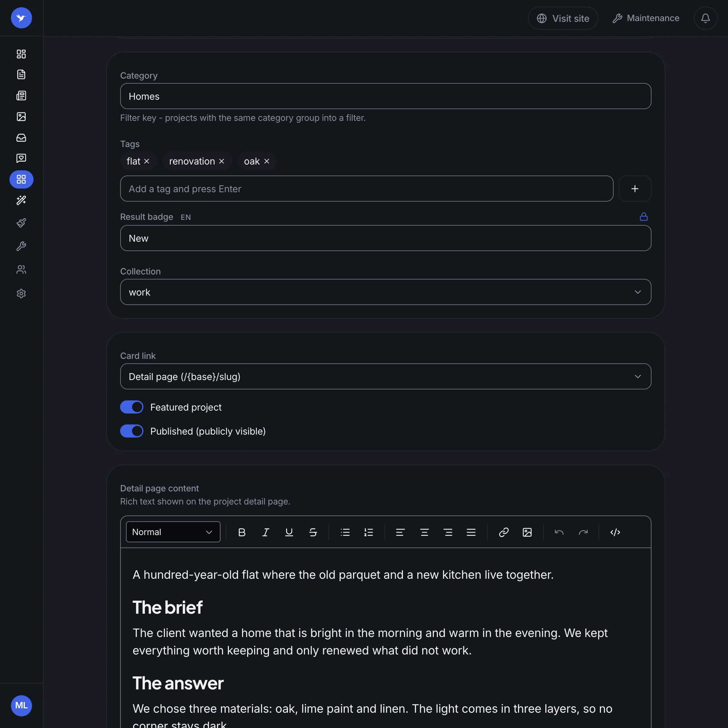
Task: Click the plus button to add tag
Action: 635,189
